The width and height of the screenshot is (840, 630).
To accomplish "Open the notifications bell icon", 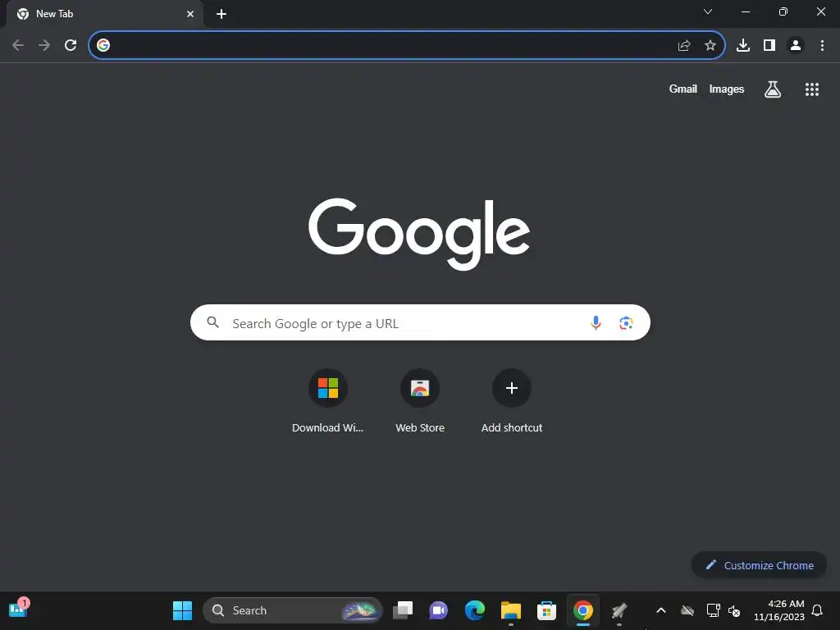I will tap(817, 610).
